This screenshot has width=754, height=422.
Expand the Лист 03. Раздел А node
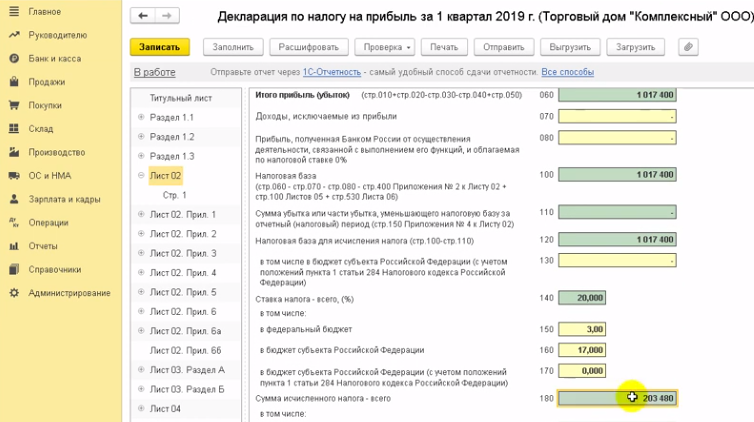pos(142,370)
